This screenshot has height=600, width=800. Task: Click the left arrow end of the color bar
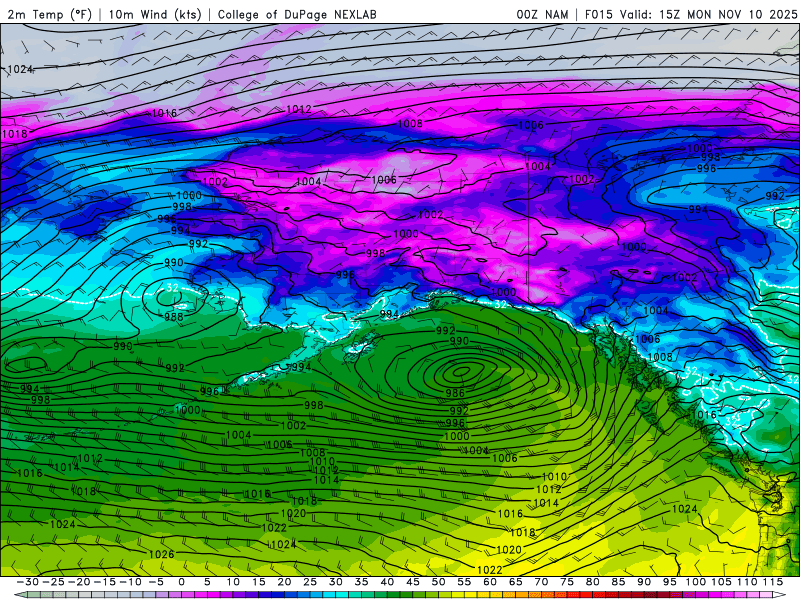[x=20, y=595]
